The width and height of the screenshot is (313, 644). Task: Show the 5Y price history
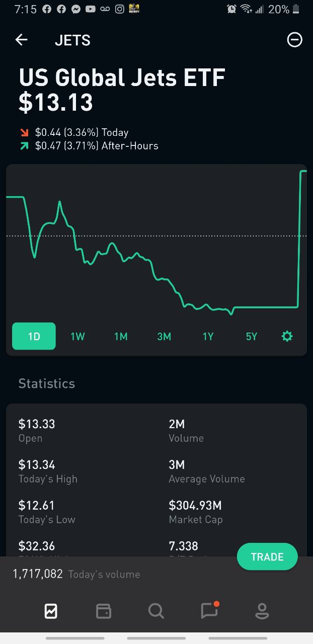251,337
